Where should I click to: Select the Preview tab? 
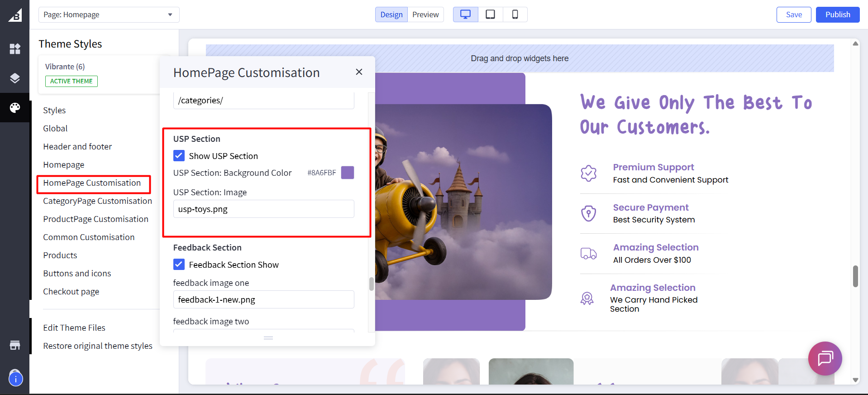(x=425, y=14)
